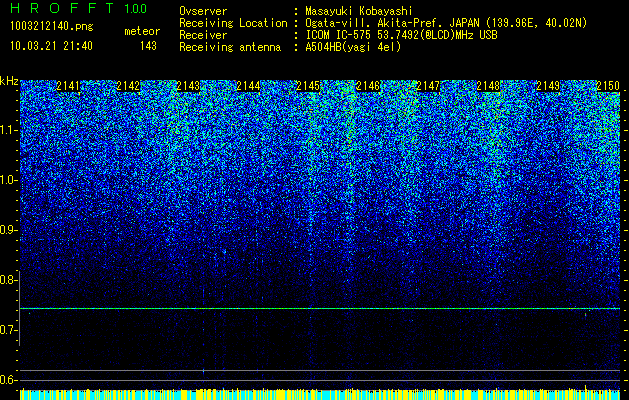Click the HROFFT 1.0.0 title text
Viewport: 629px width, 400px height.
point(78,8)
